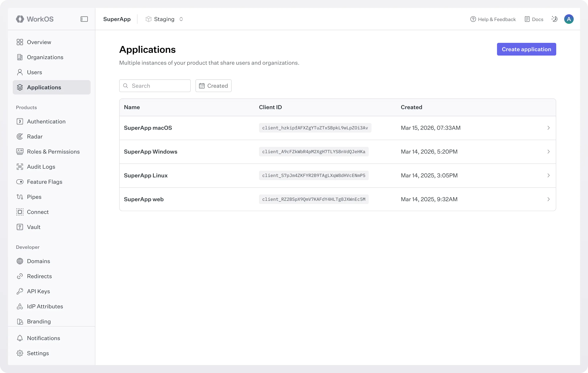Click the Search applications field
Viewport: 588px width, 373px height.
155,86
